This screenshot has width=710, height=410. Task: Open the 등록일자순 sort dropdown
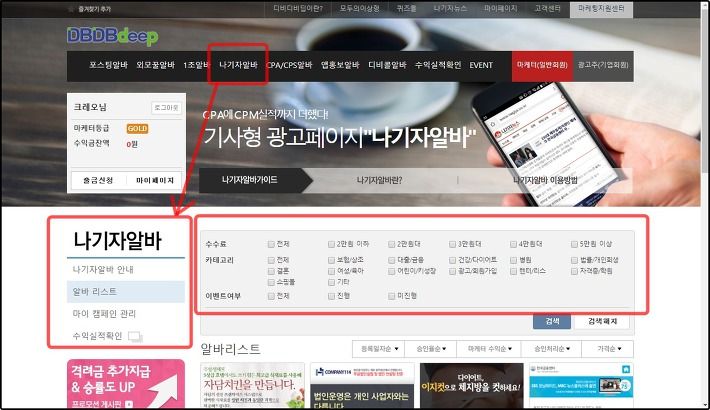click(379, 349)
